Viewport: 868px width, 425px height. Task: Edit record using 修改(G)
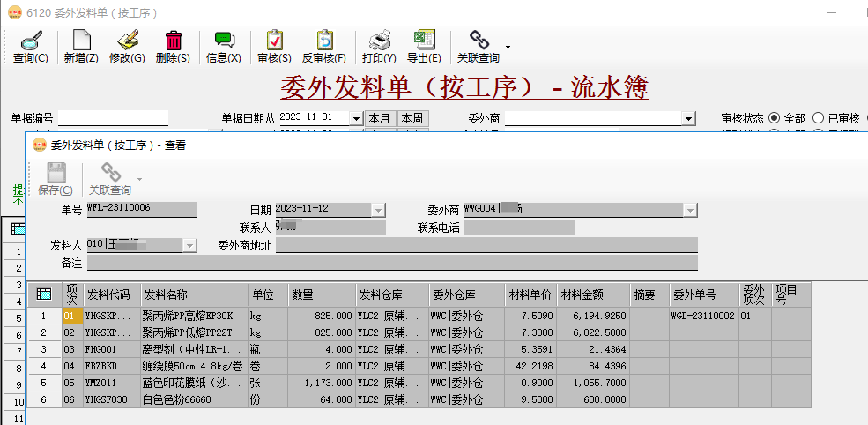(x=127, y=47)
